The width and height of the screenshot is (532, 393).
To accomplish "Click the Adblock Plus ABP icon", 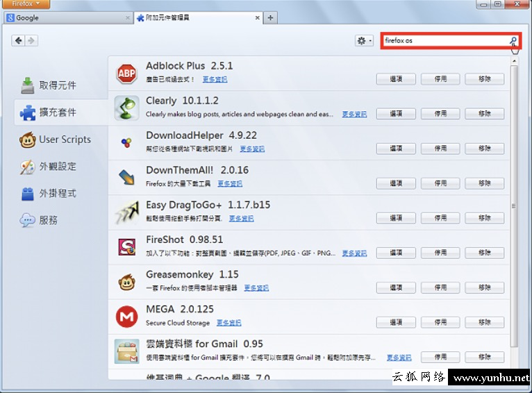I will [126, 74].
